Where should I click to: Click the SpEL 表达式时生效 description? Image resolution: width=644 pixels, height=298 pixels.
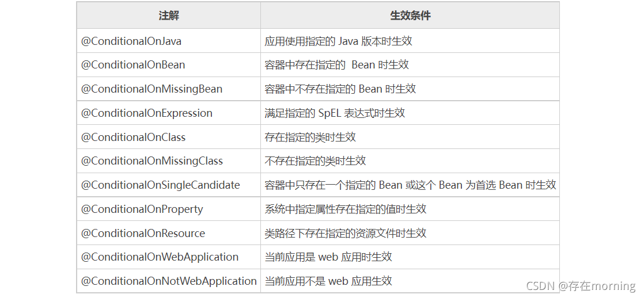pos(335,113)
